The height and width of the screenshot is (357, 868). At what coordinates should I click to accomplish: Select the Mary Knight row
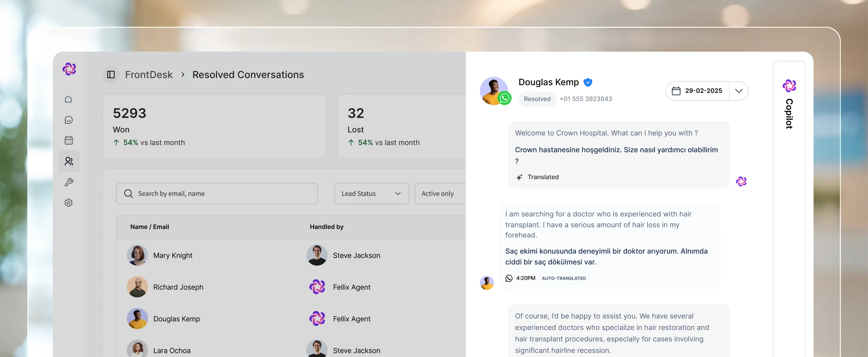(291, 255)
